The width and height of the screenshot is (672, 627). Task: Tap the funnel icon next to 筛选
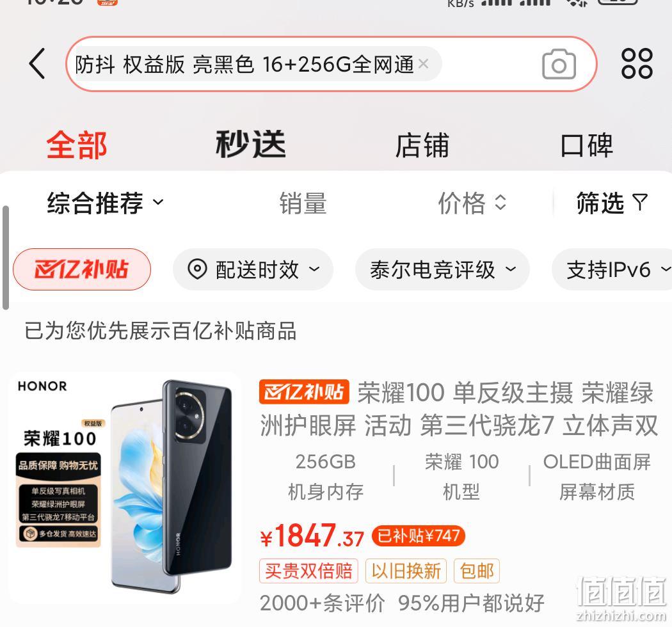point(640,202)
